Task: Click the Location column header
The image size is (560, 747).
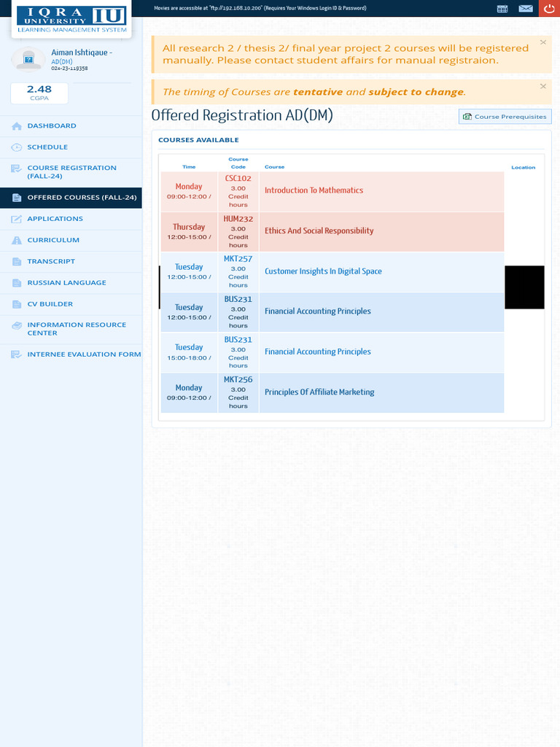Action: 524,168
